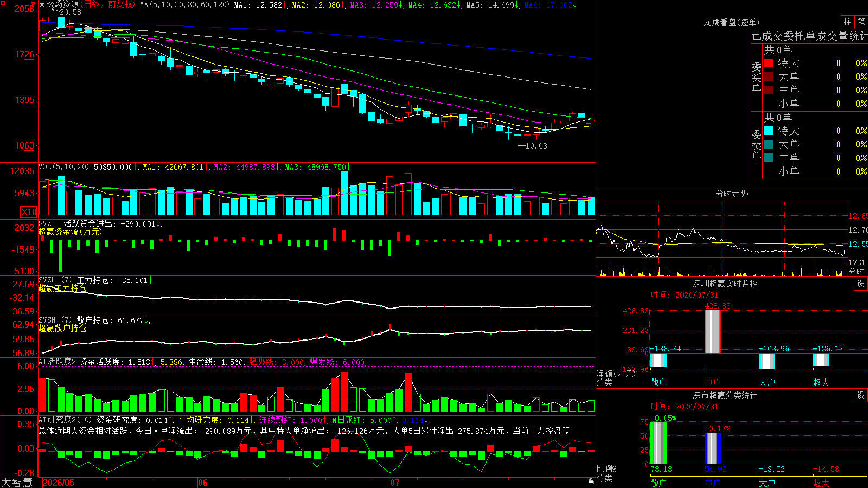Click the 超大 -14.58 value in 深市超赢分类统计
The height and width of the screenshot is (488, 868).
point(826,469)
